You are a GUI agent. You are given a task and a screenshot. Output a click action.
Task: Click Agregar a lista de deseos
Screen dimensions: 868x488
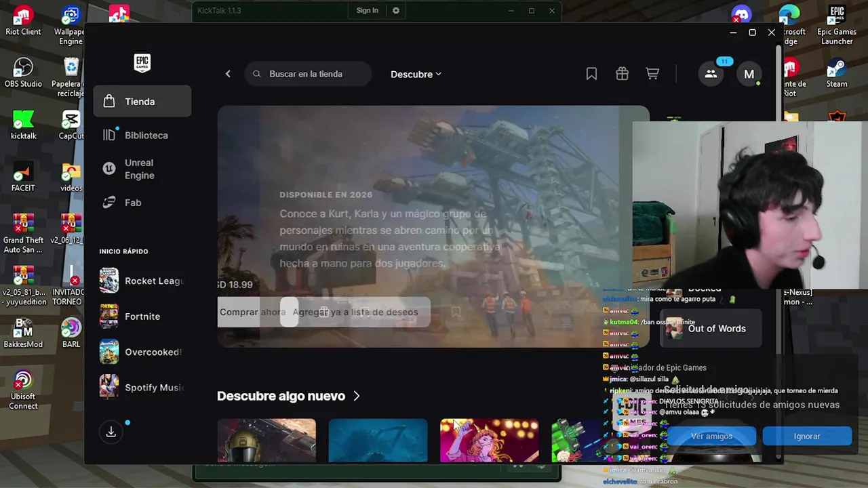coord(355,312)
